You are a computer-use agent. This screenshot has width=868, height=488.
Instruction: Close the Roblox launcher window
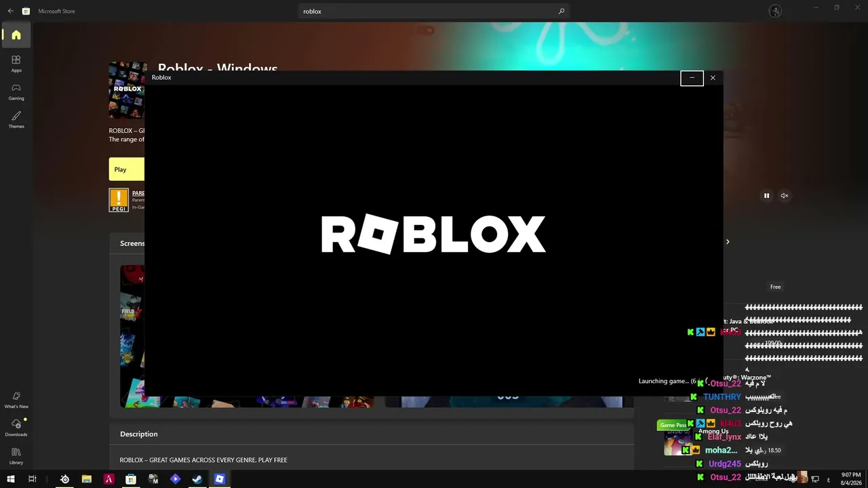point(713,78)
